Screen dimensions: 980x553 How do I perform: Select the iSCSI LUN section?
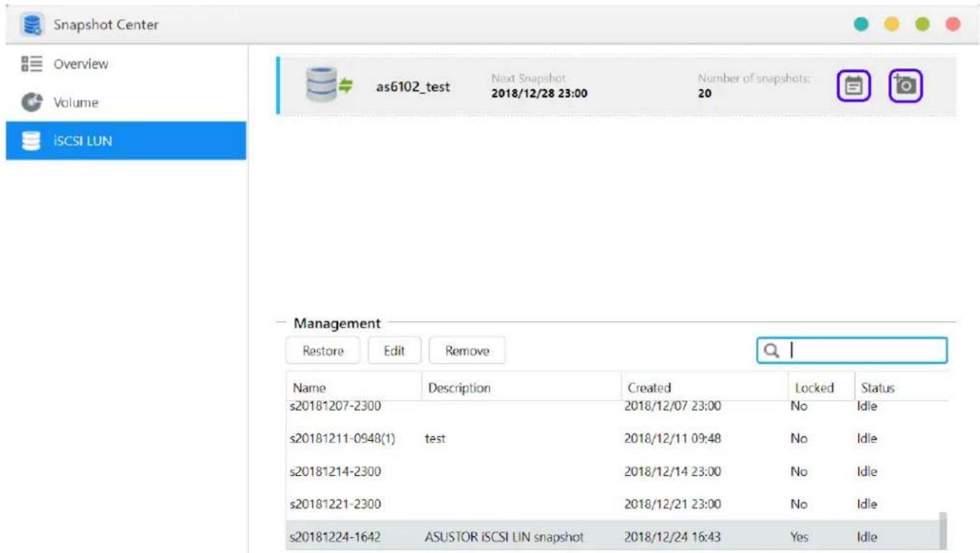126,141
